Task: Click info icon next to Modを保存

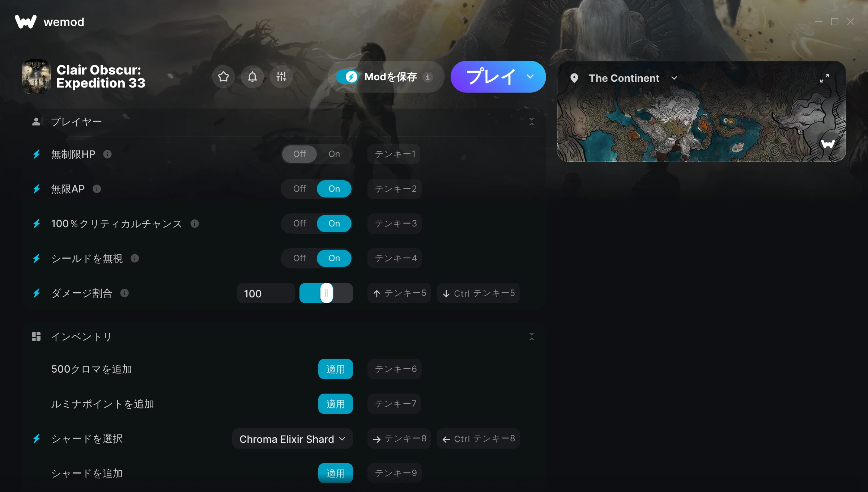Action: point(428,77)
